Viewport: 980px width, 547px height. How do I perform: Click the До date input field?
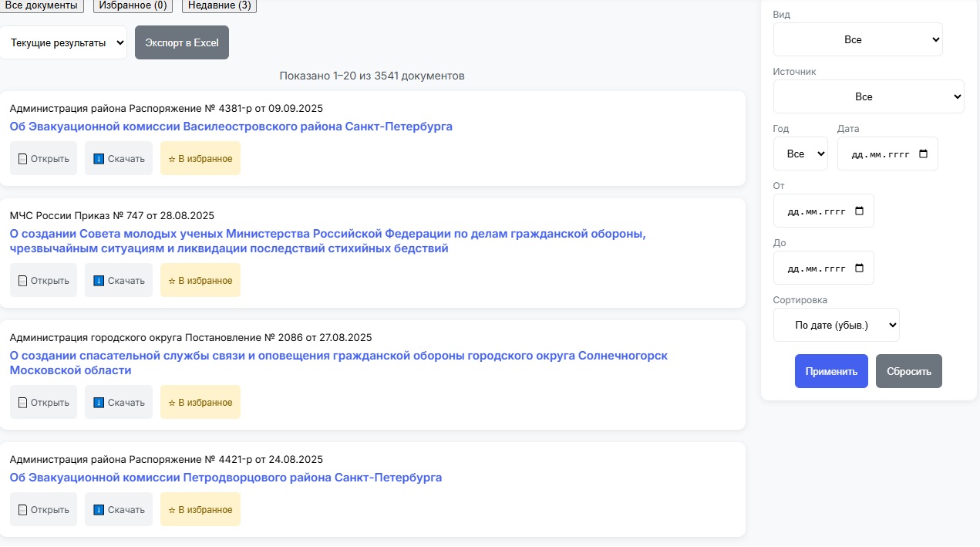click(817, 268)
